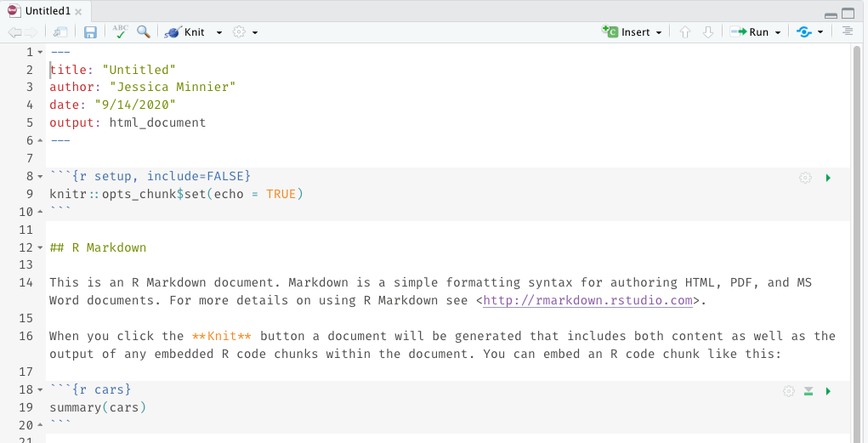Toggle the document outline panel
Image resolution: width=868 pixels, height=443 pixels.
point(847,32)
